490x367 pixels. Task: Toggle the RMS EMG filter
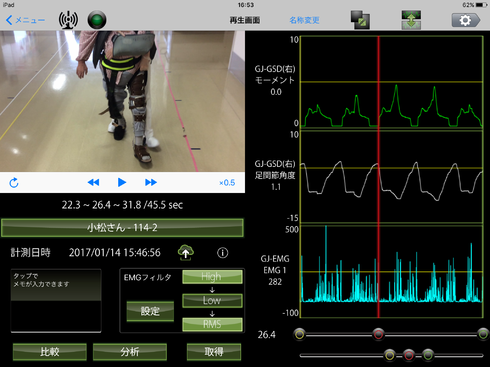pyautogui.click(x=212, y=324)
